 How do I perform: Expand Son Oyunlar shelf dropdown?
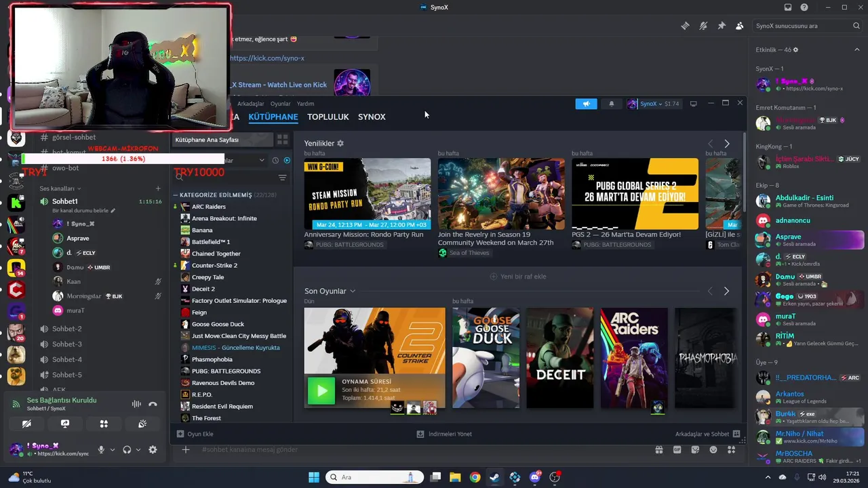(x=353, y=291)
